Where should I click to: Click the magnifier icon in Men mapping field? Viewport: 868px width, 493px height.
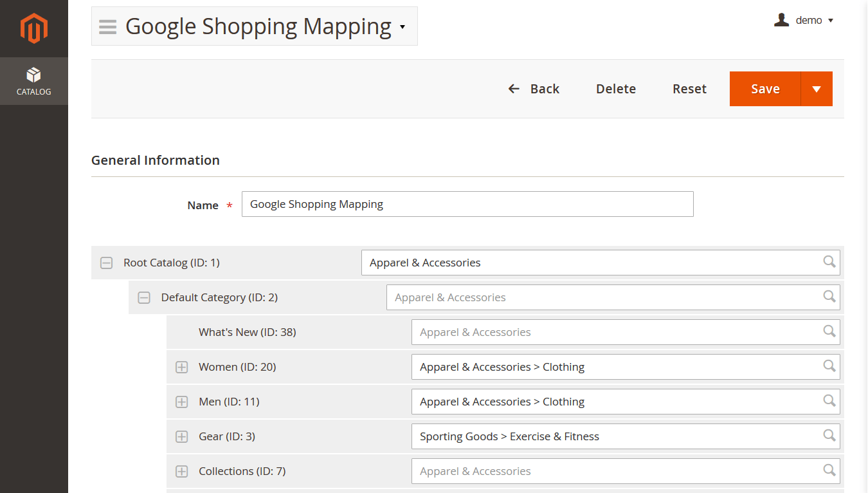point(829,401)
